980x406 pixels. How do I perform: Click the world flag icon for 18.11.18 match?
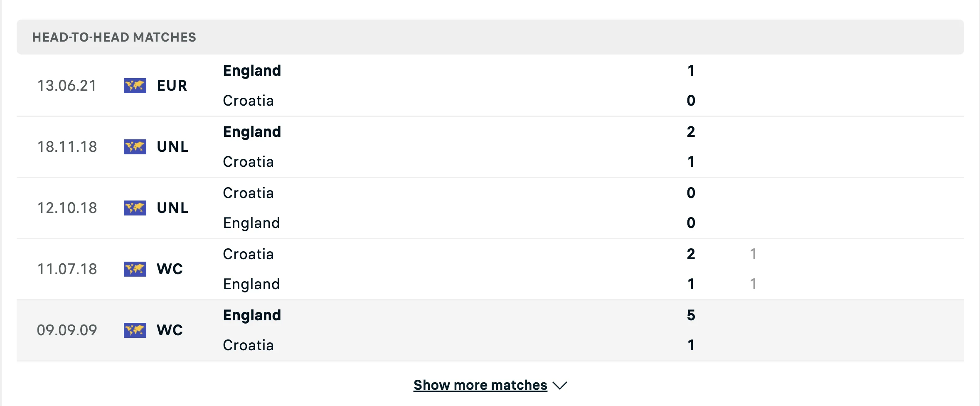[135, 147]
